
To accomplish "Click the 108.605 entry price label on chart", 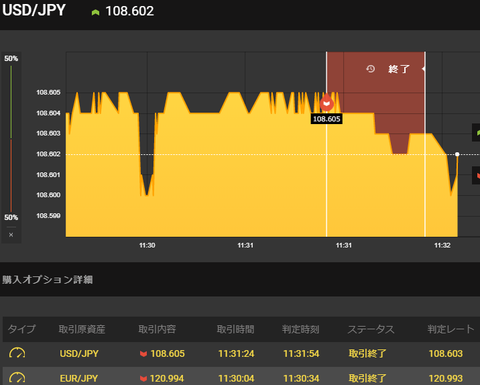I will tap(326, 119).
